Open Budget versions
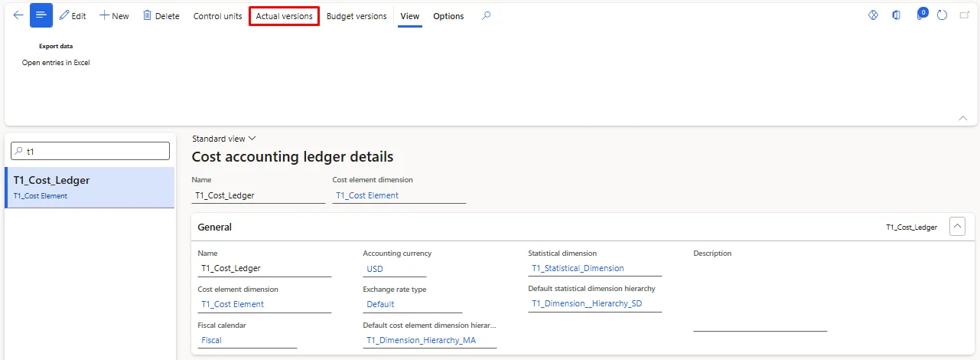980x360 pixels. pos(357,16)
